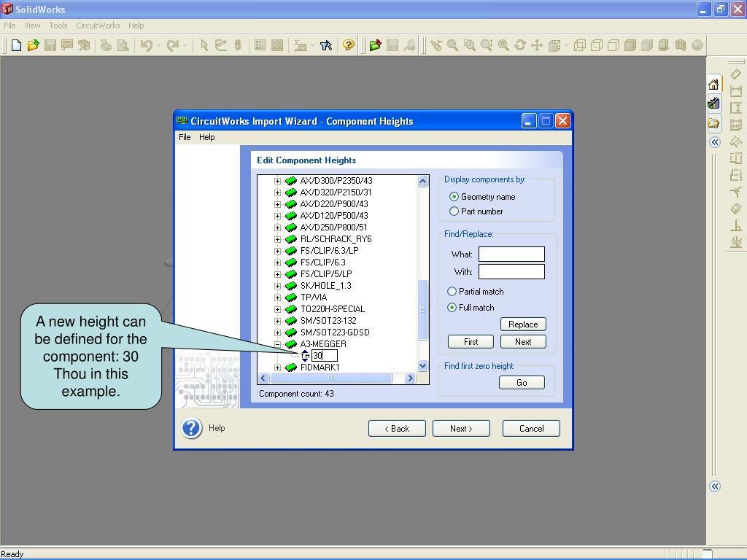Expand the TP/VIA tree node
The image size is (747, 560).
tap(277, 297)
